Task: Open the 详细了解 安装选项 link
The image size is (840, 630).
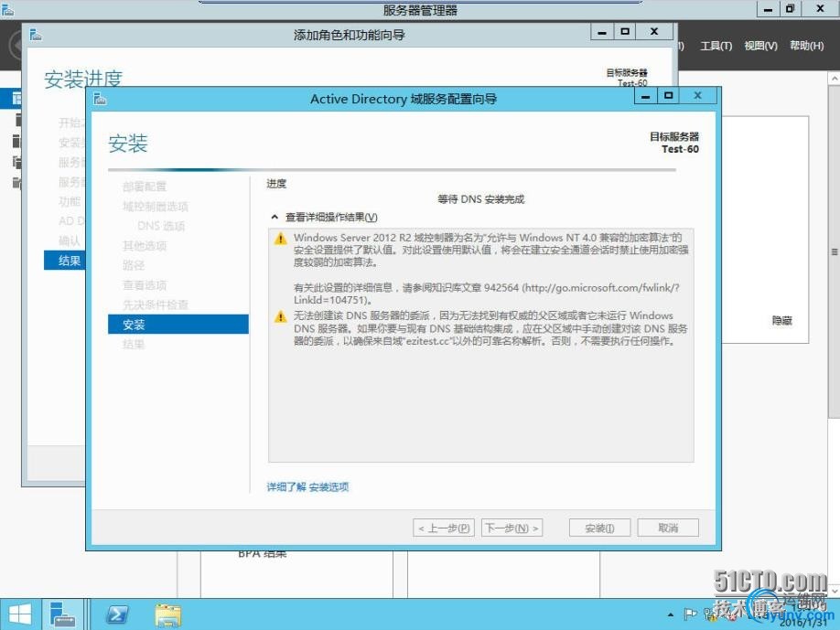Action: [307, 486]
